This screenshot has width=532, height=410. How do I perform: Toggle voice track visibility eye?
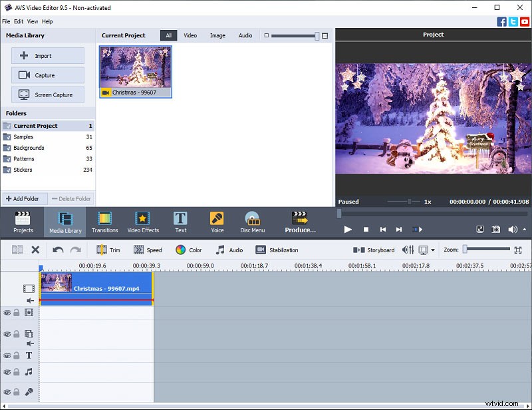7,392
